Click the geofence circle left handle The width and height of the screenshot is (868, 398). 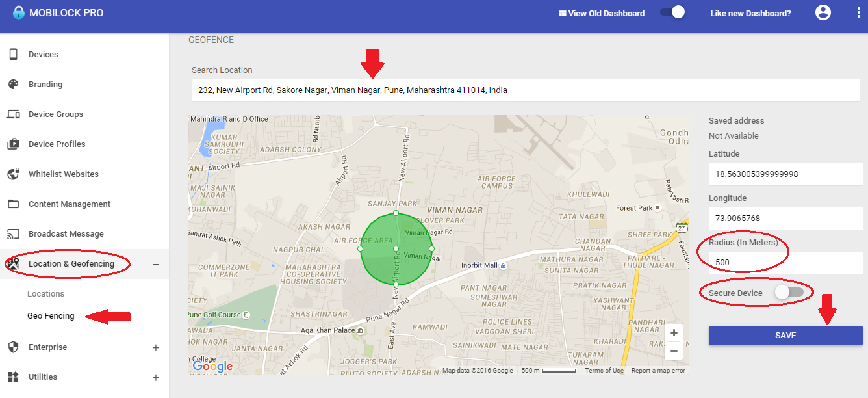[360, 248]
